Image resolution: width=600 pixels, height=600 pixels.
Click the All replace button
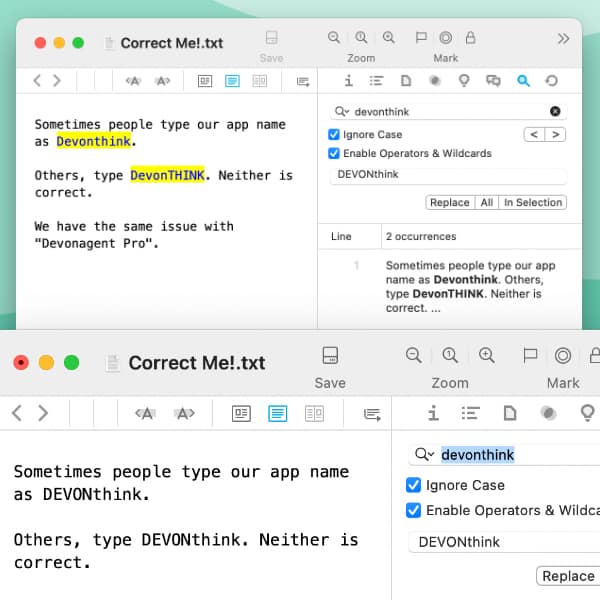[x=486, y=202]
